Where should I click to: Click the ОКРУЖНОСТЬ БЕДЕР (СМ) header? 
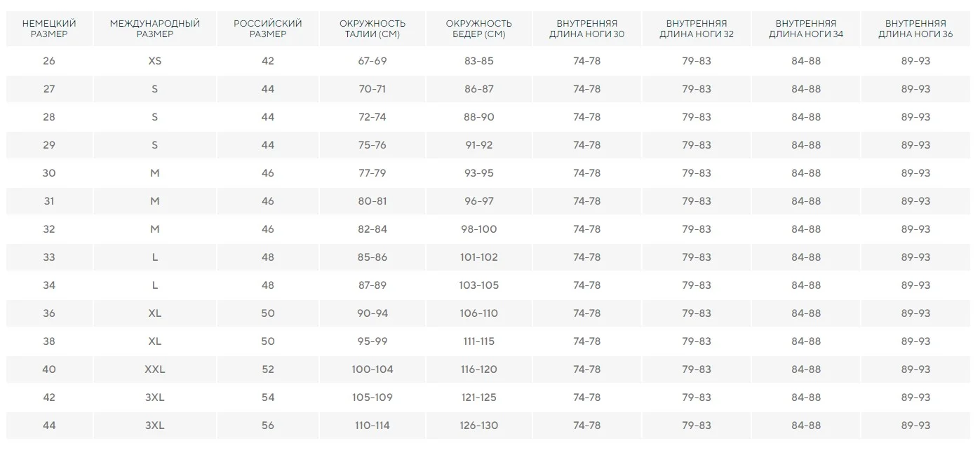coord(479,29)
